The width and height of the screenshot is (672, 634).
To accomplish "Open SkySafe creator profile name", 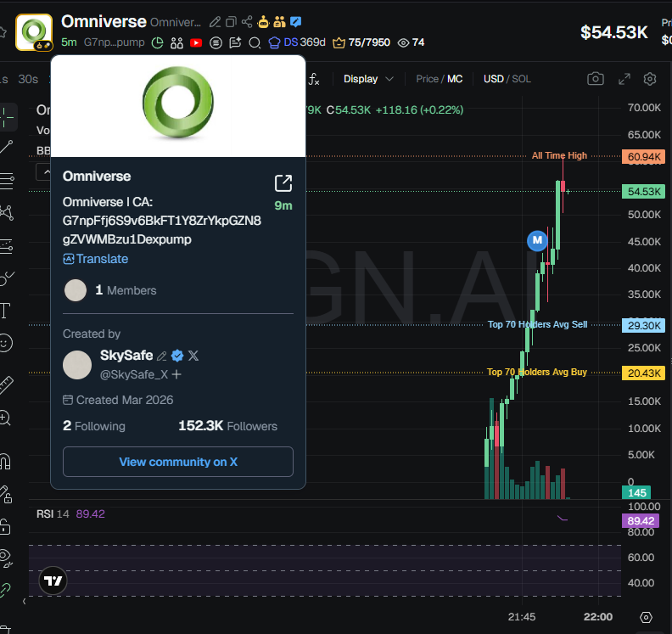I will 126,356.
